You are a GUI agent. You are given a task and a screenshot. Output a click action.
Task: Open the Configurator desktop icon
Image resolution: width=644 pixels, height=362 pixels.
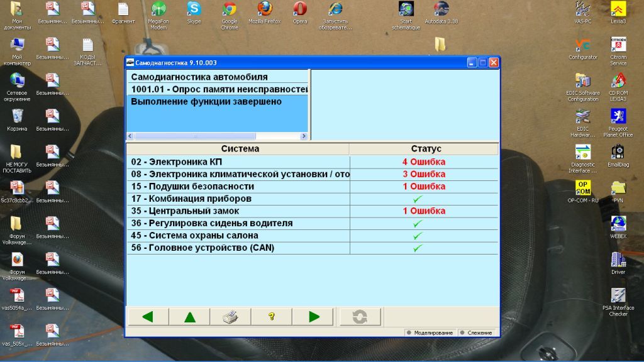click(x=583, y=48)
